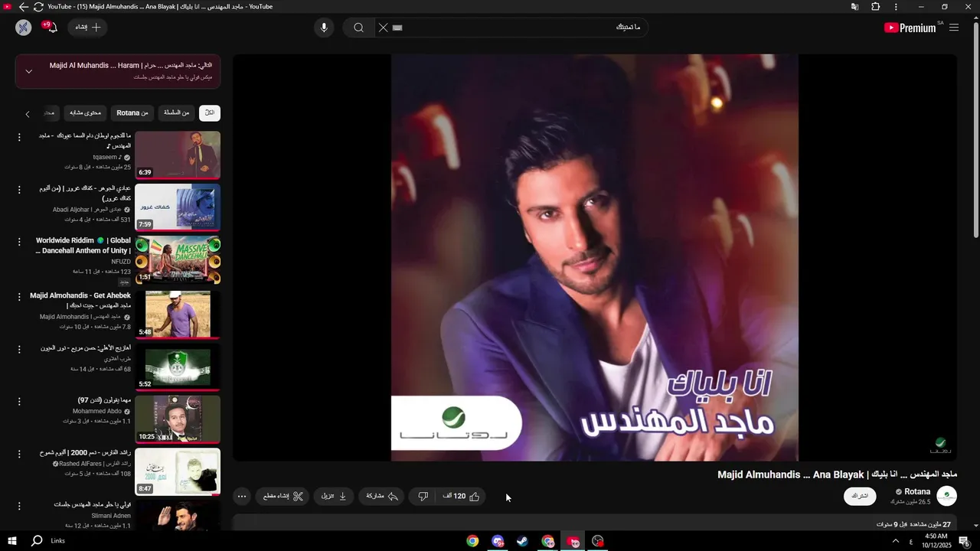Open the 6:39 tqaseem video thumbnail
The width and height of the screenshot is (980, 551).
178,155
